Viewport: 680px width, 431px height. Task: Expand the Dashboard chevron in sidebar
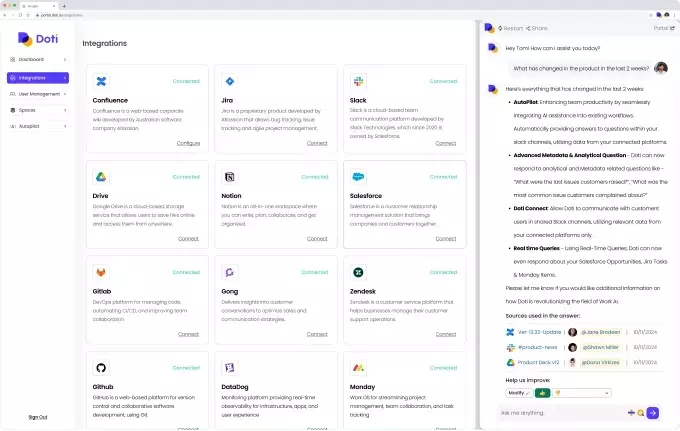click(x=65, y=59)
